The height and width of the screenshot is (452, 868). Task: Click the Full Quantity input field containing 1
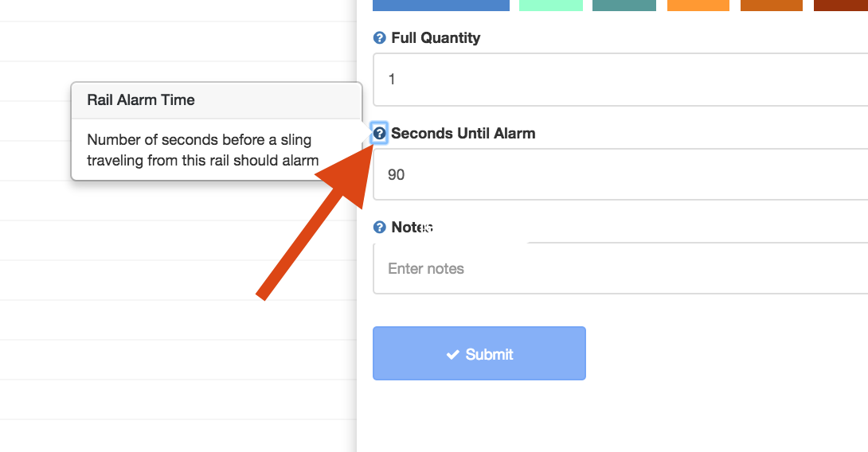tap(620, 80)
